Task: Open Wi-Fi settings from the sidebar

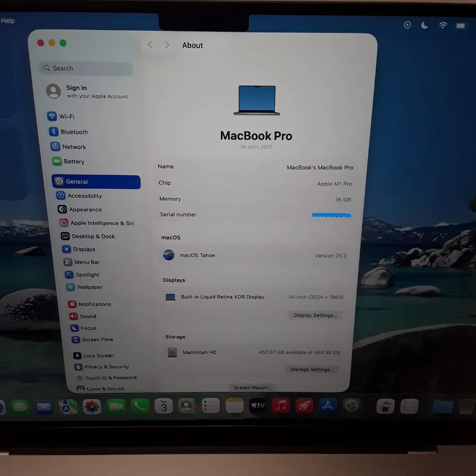Action: [67, 116]
